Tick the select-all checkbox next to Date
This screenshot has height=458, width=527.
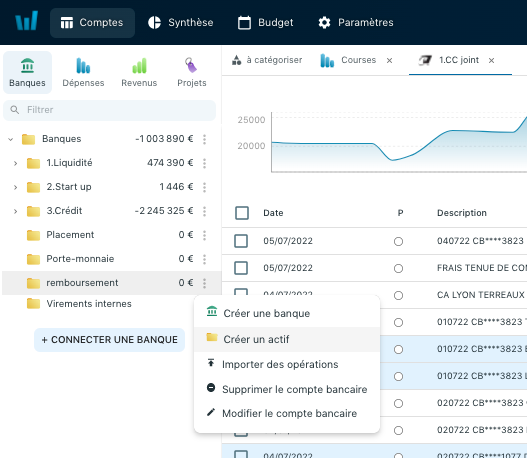coord(242,213)
